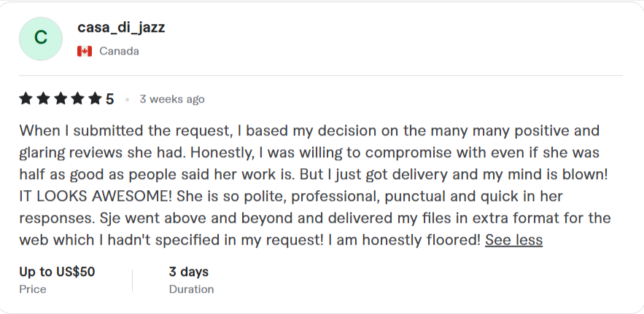This screenshot has height=314, width=644.
Task: Click the third rating star
Action: (x=59, y=99)
